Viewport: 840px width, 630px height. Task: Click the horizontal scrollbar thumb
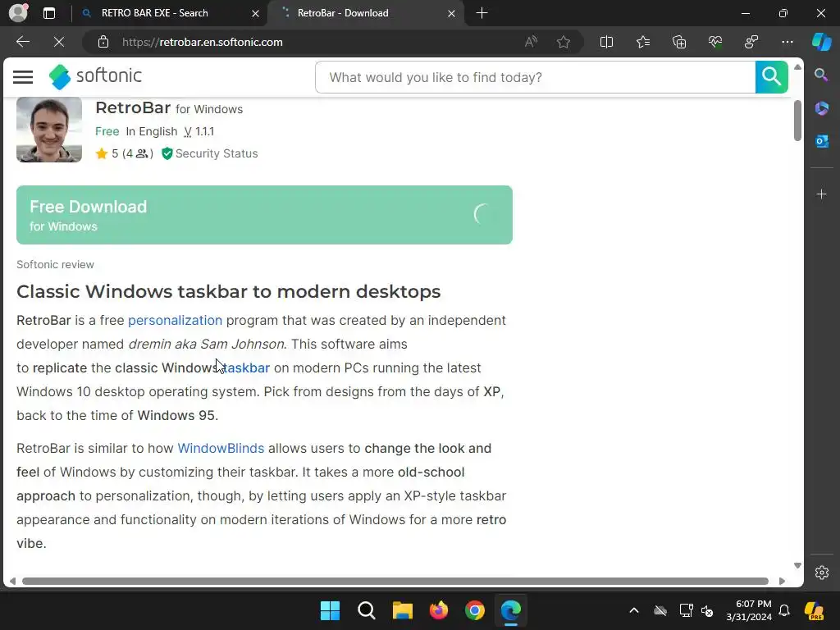(395, 582)
